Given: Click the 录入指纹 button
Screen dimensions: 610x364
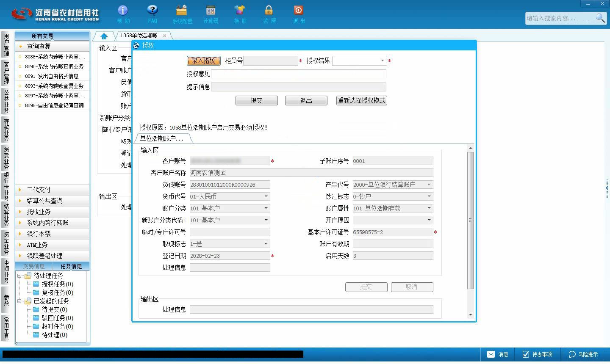Looking at the screenshot, I should click(204, 61).
